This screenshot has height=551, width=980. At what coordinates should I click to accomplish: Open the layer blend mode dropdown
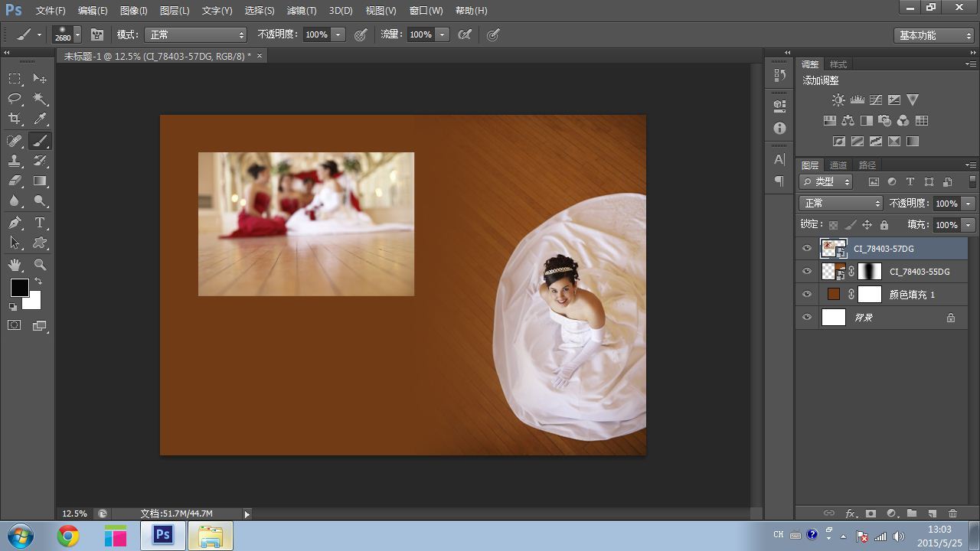point(841,203)
